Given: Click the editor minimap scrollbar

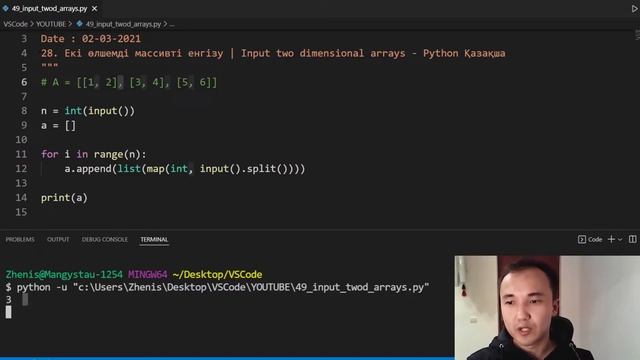Looking at the screenshot, I should click(637, 35).
